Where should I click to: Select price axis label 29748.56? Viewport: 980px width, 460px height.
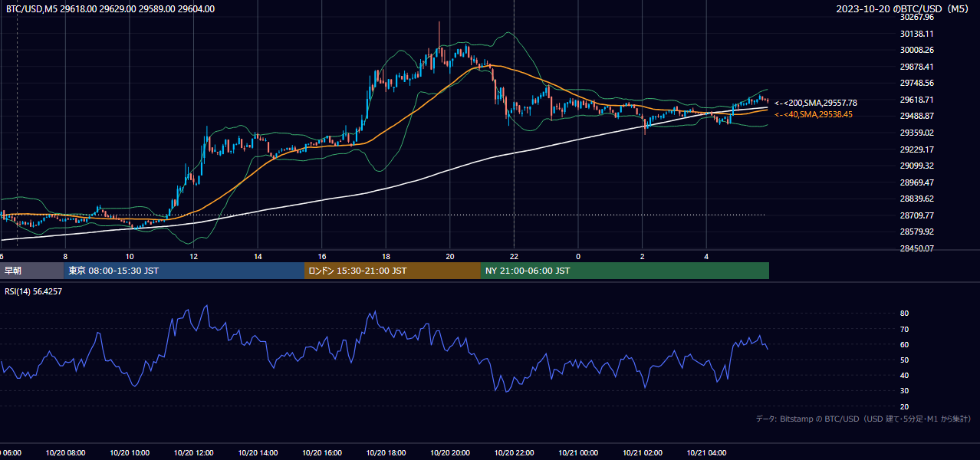[916, 83]
